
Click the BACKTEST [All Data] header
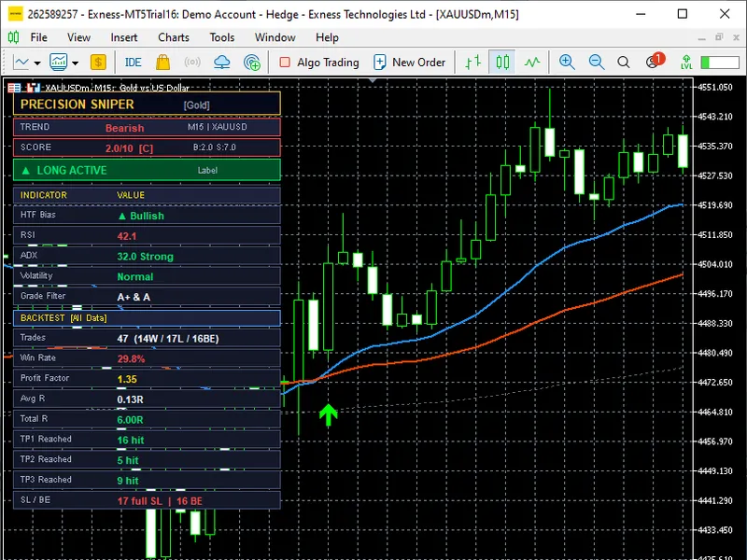[147, 318]
